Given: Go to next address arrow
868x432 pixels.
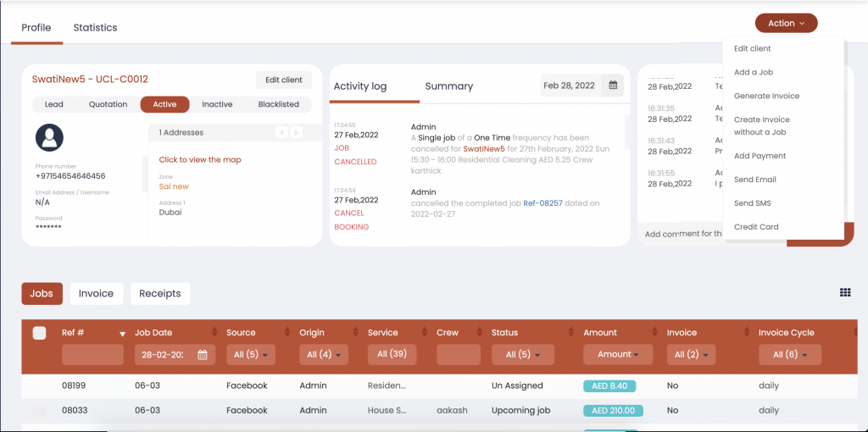Looking at the screenshot, I should coord(295,132).
